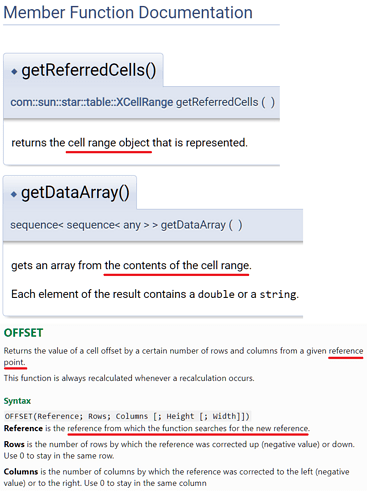Click the monospaced 'double' keyword
Viewport: 367px width, 500px height.
pos(216,294)
